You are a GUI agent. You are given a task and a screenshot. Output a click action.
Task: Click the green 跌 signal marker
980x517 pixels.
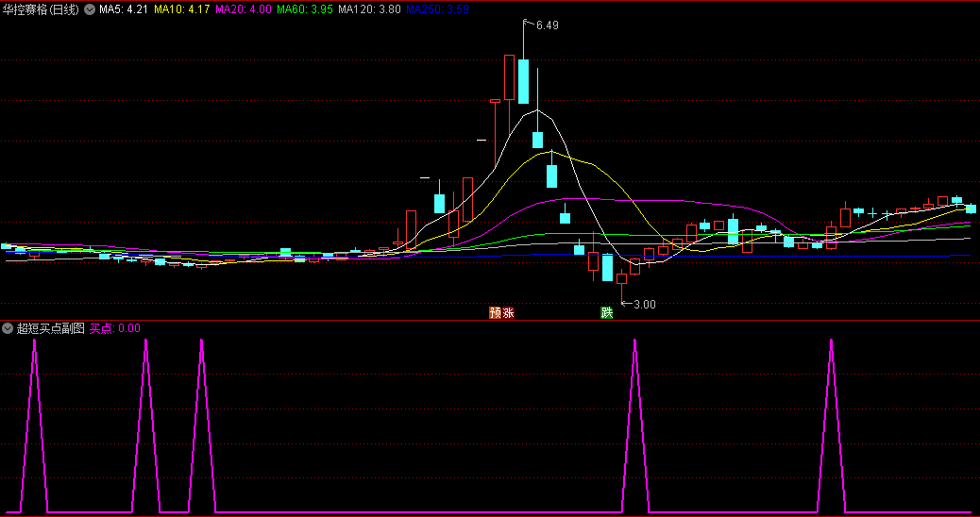pos(606,312)
